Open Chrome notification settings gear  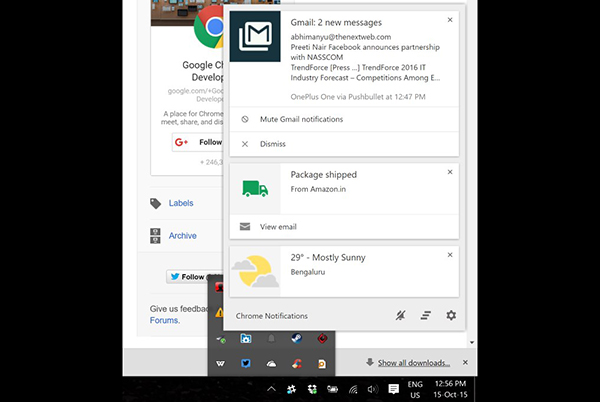(451, 316)
